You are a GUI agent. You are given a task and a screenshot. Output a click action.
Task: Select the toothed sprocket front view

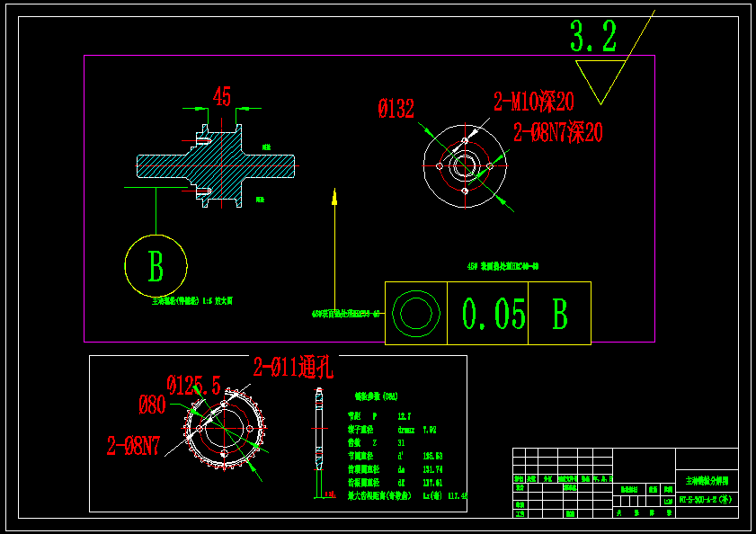[x=224, y=428]
